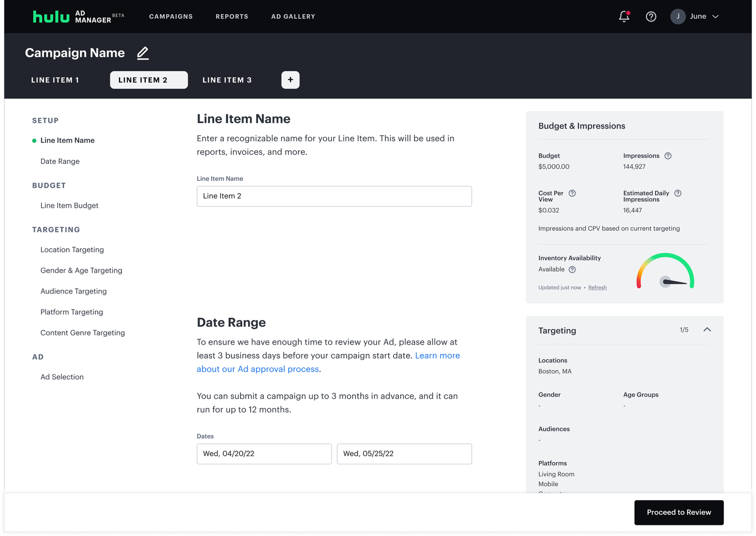Image resolution: width=756 pixels, height=536 pixels.
Task: Click the Cost Per View help icon
Action: (x=572, y=193)
